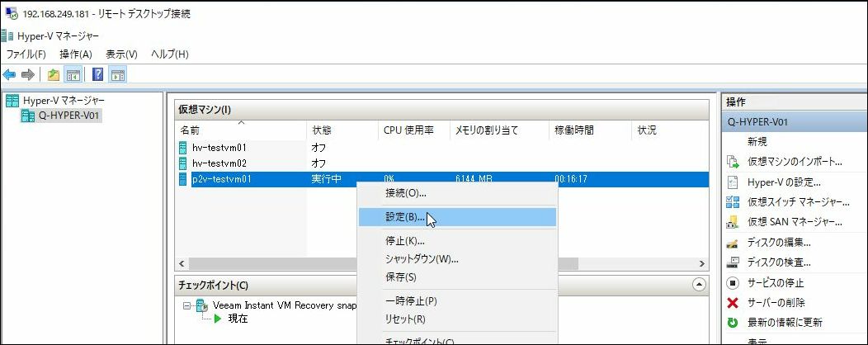Collapse the チェックポイント panel with chevron button
868x345 pixels.
pos(700,285)
